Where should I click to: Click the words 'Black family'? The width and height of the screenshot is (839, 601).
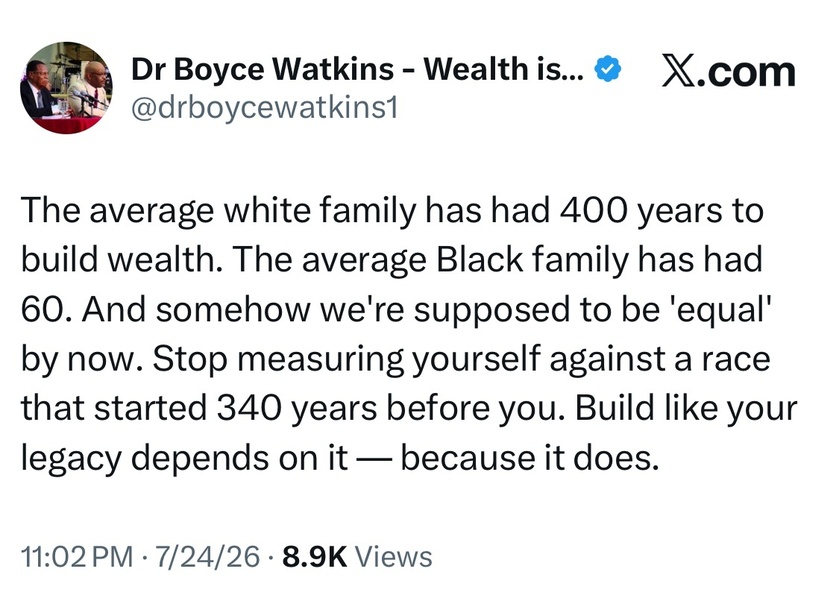click(532, 260)
